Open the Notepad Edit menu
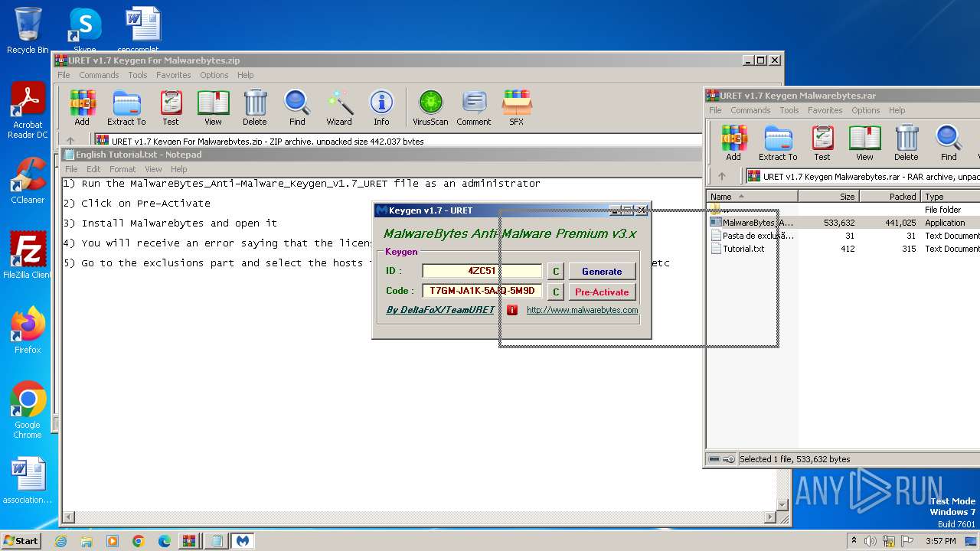 [x=93, y=169]
